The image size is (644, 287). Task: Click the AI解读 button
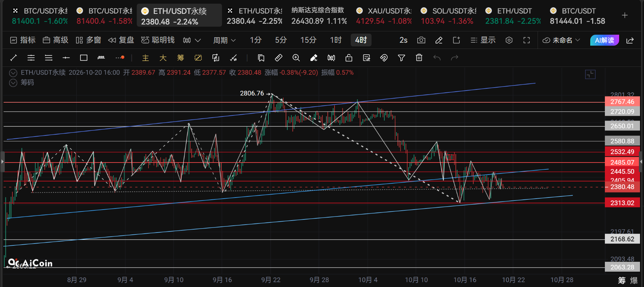[605, 40]
